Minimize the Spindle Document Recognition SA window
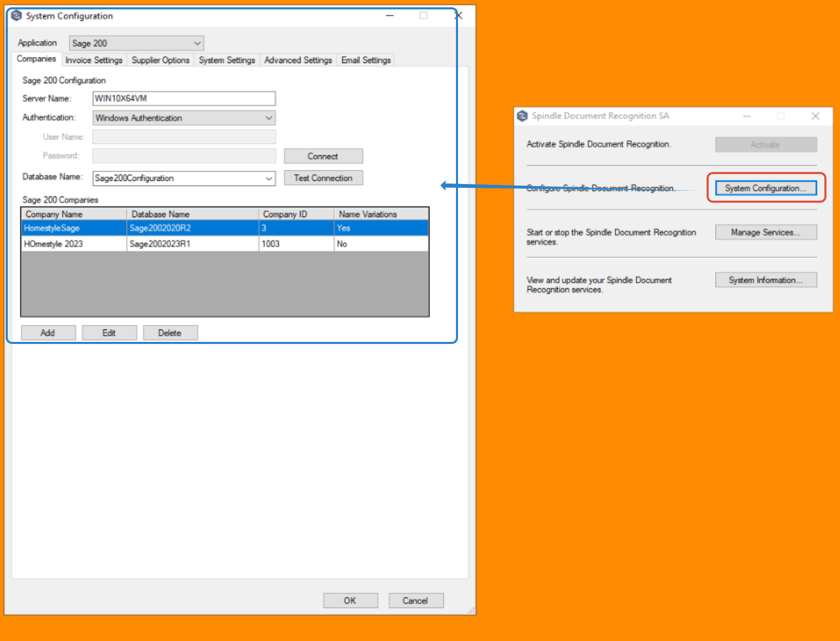This screenshot has height=641, width=840. 747,116
